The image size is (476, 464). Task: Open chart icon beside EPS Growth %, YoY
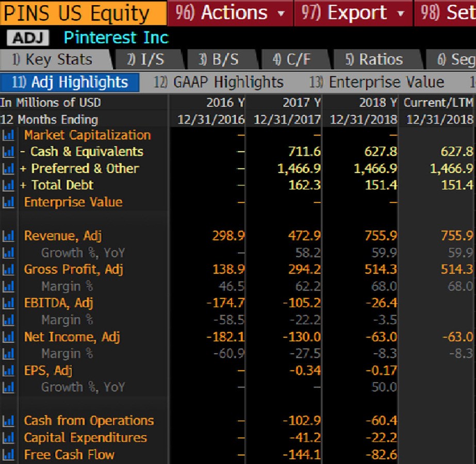click(x=8, y=387)
